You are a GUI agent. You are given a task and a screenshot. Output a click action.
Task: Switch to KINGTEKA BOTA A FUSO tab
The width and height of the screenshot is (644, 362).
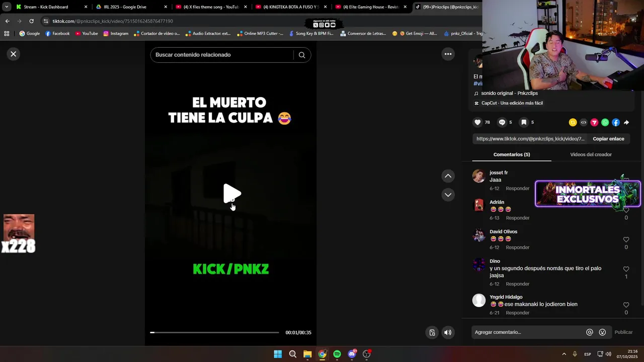pos(291,7)
